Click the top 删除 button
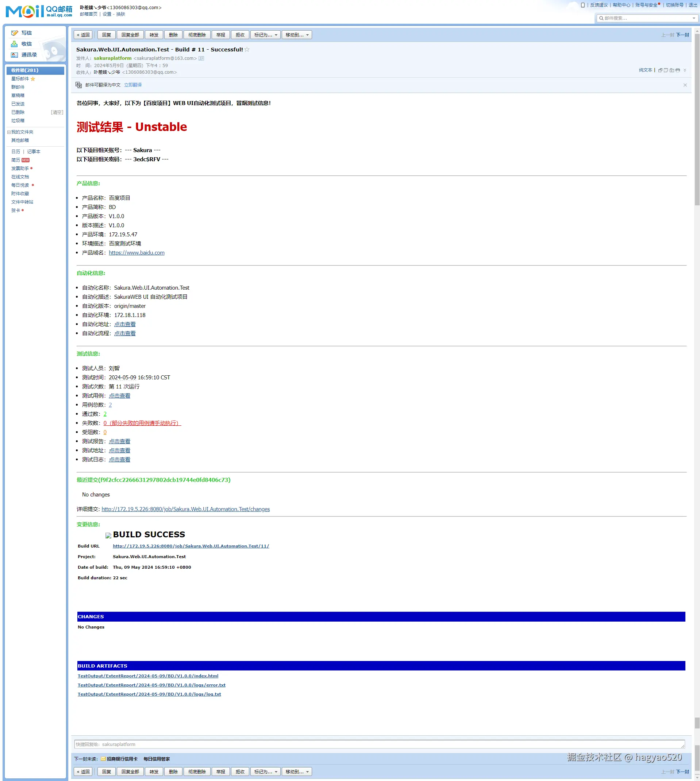Screen dimensions: 700x781 click(173, 35)
